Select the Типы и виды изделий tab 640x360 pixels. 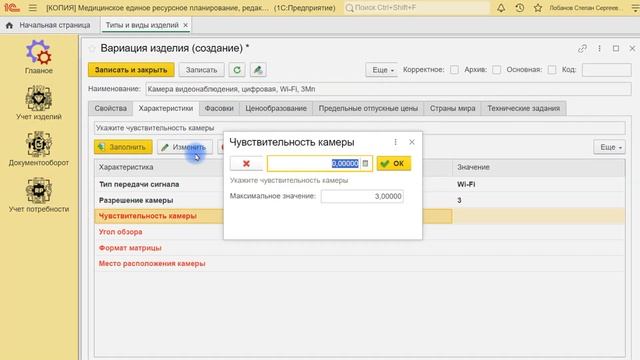[142, 25]
